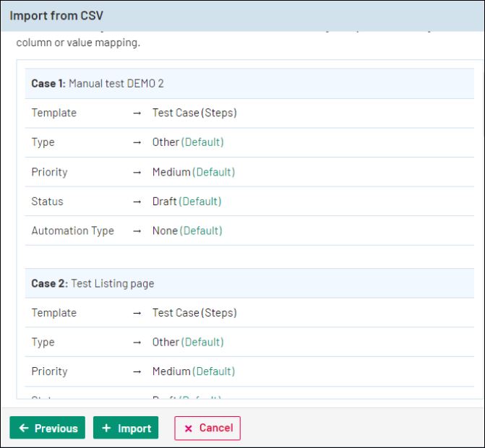The width and height of the screenshot is (485, 448).
Task: Select the Case 2 Test Listing page header
Action: (93, 284)
